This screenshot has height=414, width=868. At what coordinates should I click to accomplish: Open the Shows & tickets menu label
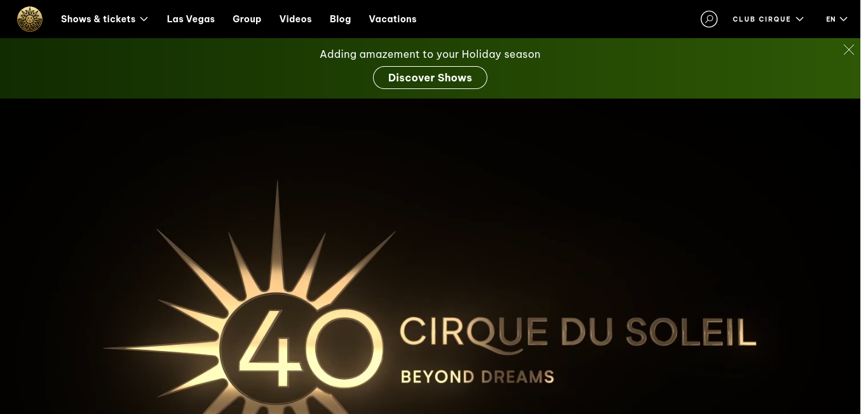[x=98, y=19]
